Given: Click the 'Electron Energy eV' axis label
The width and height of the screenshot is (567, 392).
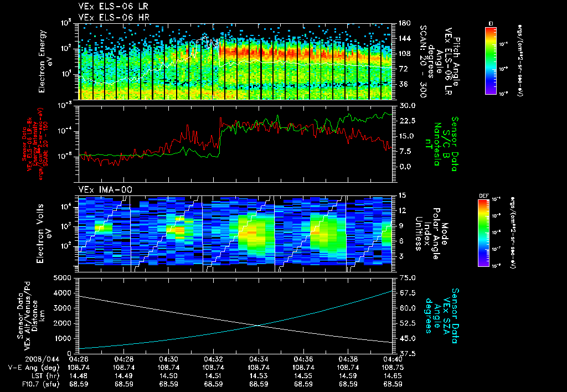Looking at the screenshot, I should [x=45, y=61].
